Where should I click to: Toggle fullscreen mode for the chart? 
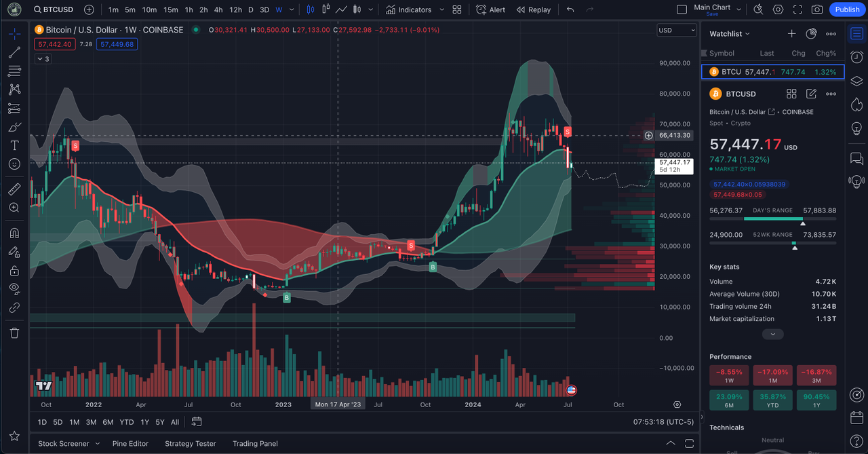pos(798,10)
